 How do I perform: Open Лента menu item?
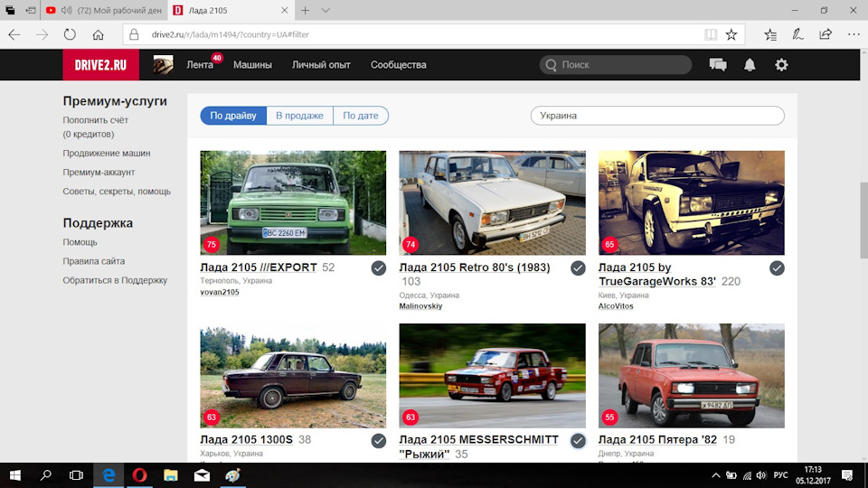click(200, 65)
